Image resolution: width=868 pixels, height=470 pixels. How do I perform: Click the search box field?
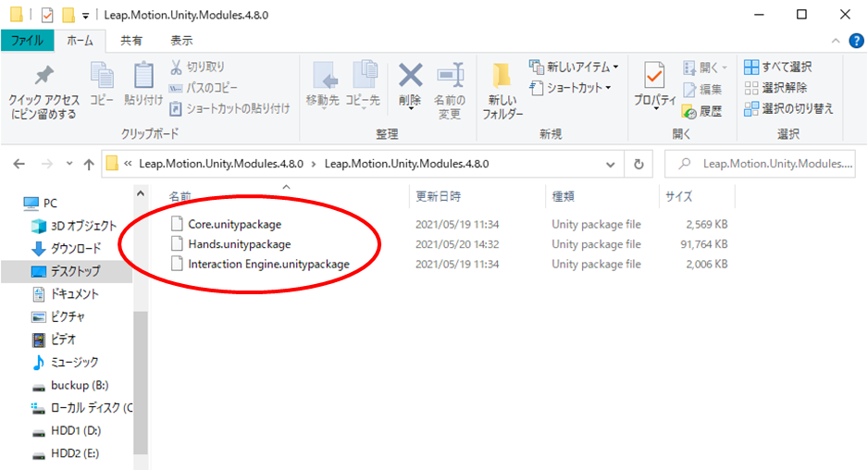point(760,164)
